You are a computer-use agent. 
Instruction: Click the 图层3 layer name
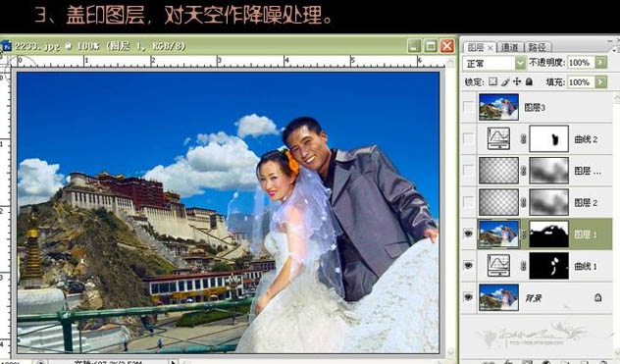[x=535, y=107]
